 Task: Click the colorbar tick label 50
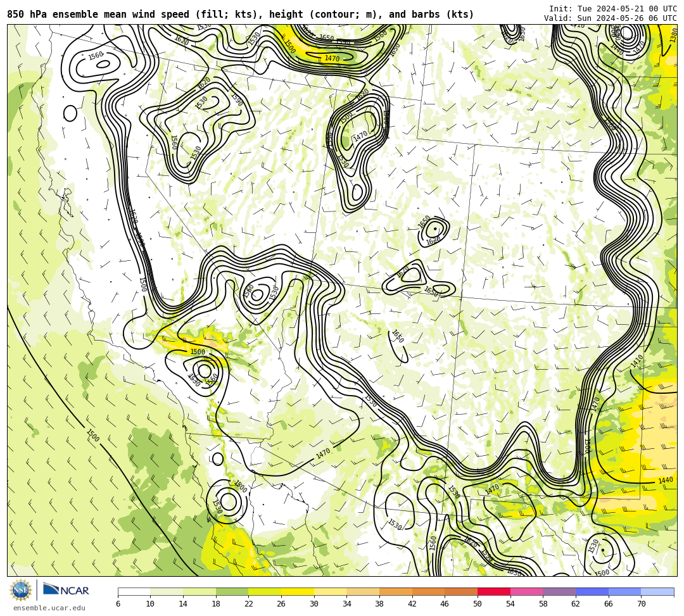[x=478, y=604]
